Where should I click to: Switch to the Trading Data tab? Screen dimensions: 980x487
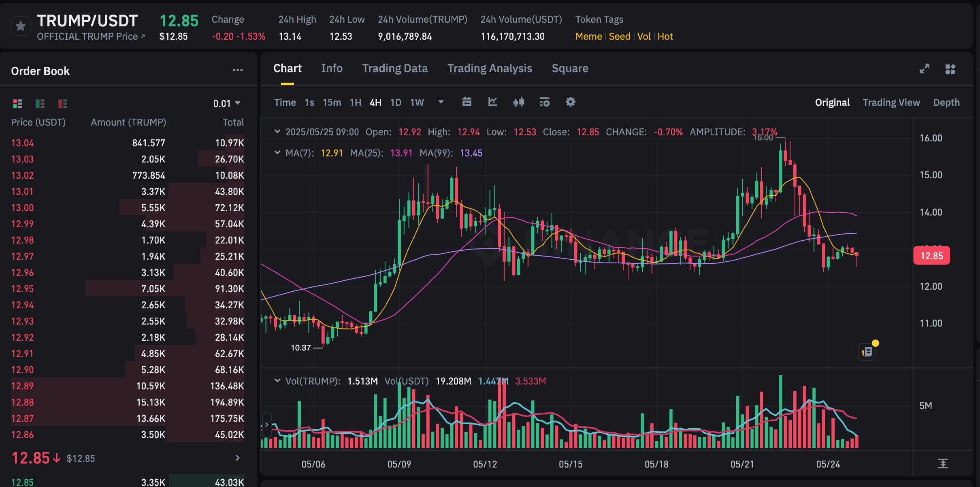point(394,68)
